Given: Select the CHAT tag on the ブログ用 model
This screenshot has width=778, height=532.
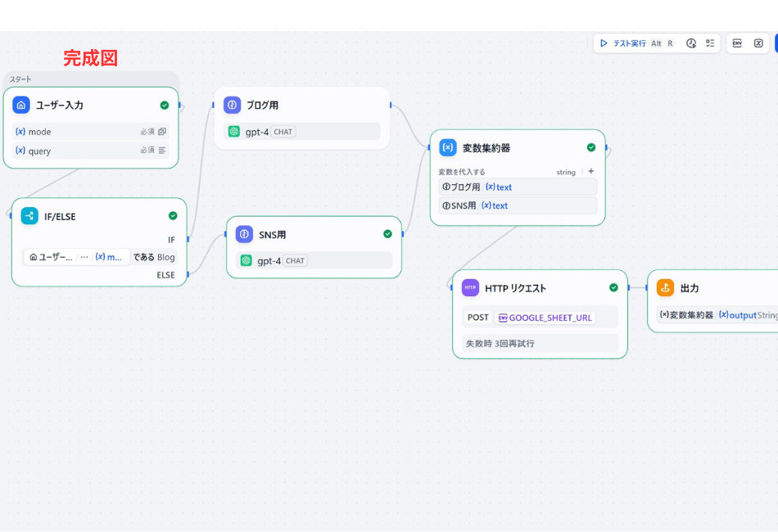Looking at the screenshot, I should [x=282, y=131].
